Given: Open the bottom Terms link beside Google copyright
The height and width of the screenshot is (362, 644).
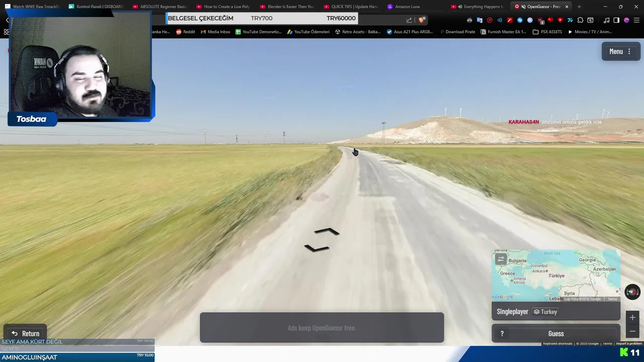Looking at the screenshot, I should pyautogui.click(x=607, y=343).
